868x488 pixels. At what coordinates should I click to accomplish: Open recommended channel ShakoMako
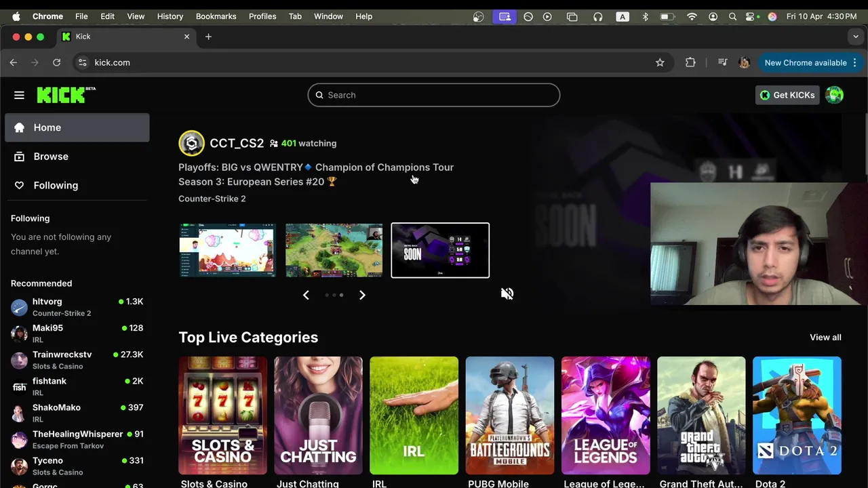point(77,413)
